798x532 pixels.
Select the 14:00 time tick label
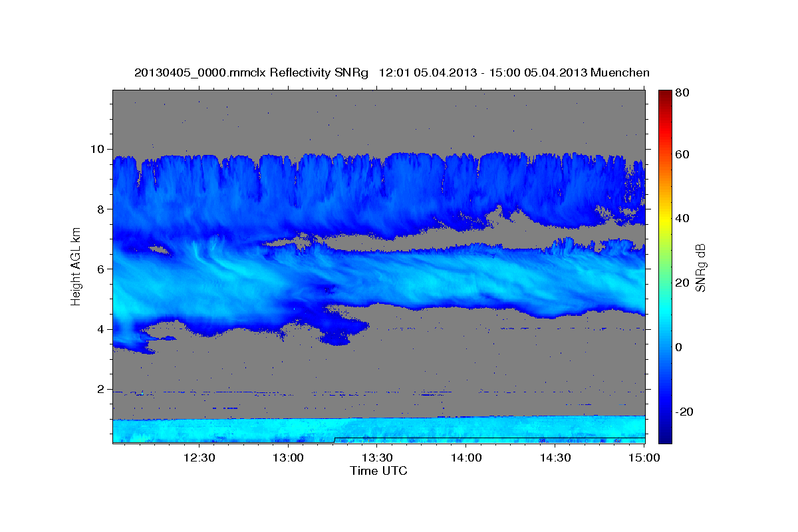[467, 458]
